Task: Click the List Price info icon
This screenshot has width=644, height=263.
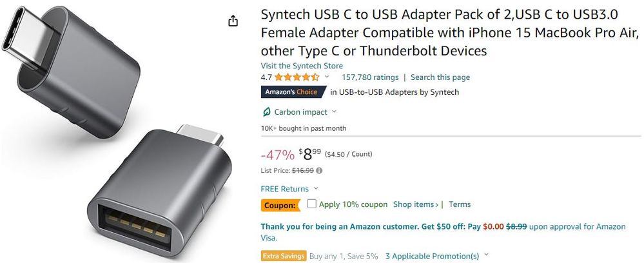Action: tap(320, 171)
